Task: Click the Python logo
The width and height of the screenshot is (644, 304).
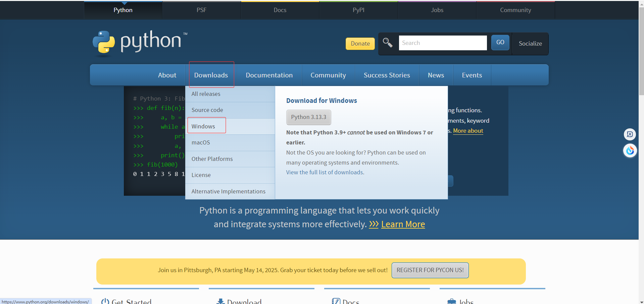Action: click(104, 43)
